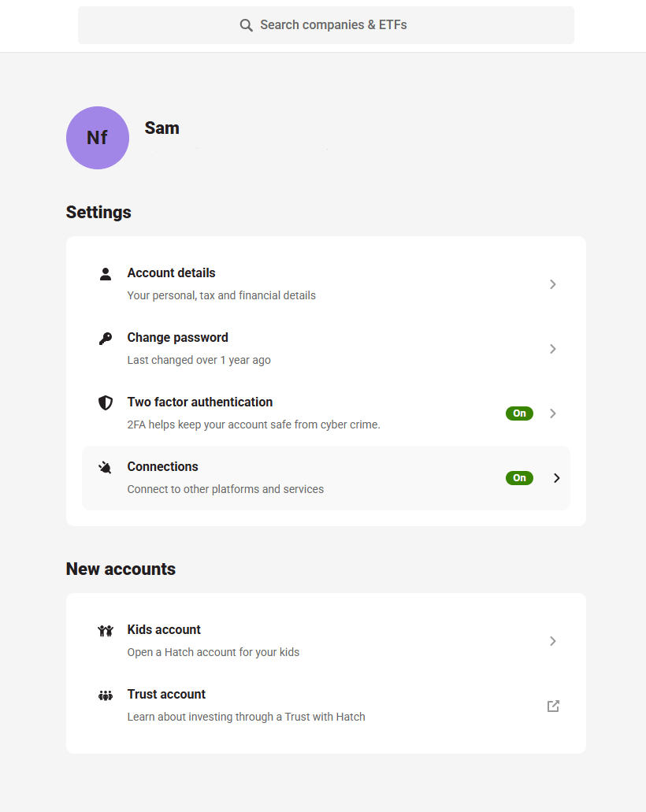
Task: Expand the Change password row chevron
Action: [x=553, y=348]
